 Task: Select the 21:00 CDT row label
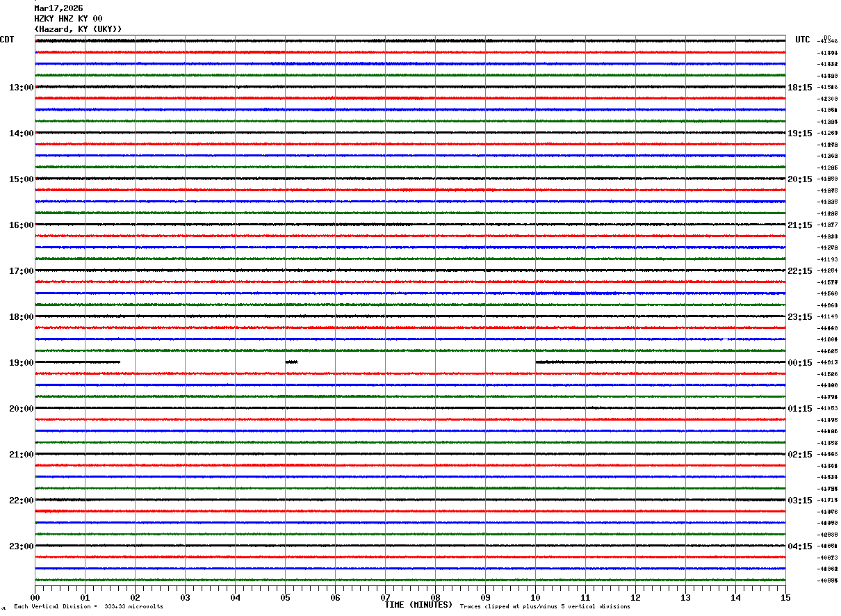(22, 455)
